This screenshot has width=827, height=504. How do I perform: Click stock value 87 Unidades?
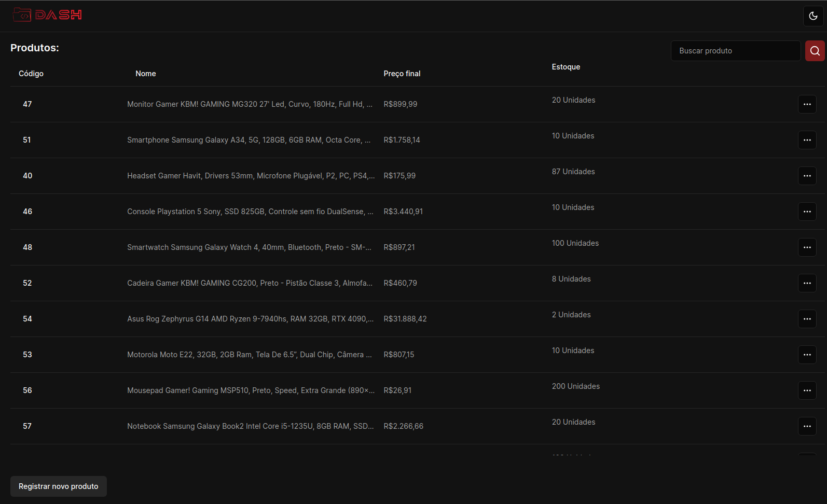(573, 172)
